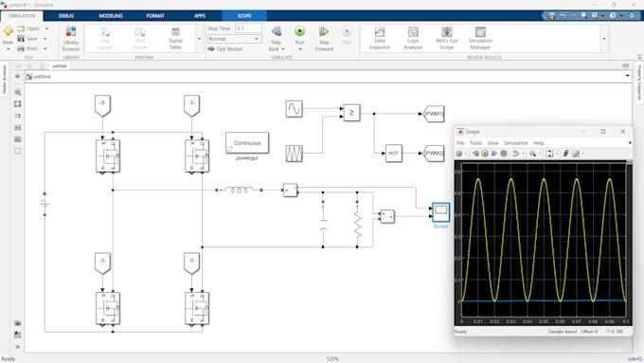Screen dimensions: 644x363
Task: Click cursor measurements icon in Scope toolbar
Action: click(576, 154)
